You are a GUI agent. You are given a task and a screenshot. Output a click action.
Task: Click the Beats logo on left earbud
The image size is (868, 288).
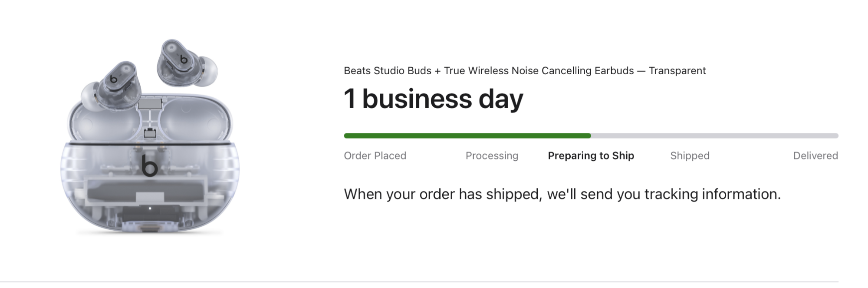click(x=113, y=79)
